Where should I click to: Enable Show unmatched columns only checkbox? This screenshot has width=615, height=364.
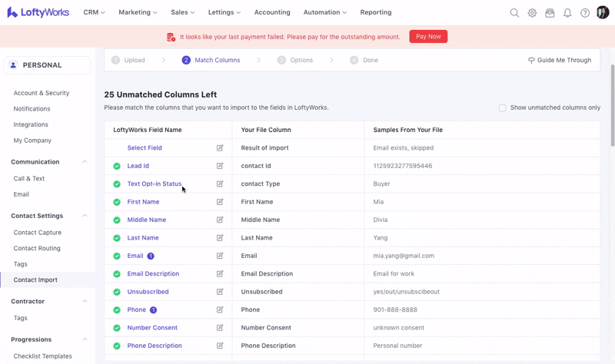pyautogui.click(x=503, y=108)
